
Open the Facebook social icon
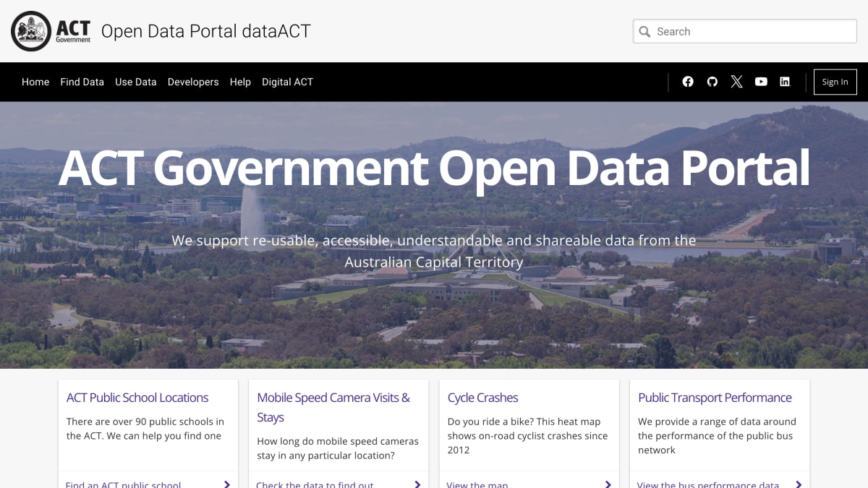pos(688,82)
